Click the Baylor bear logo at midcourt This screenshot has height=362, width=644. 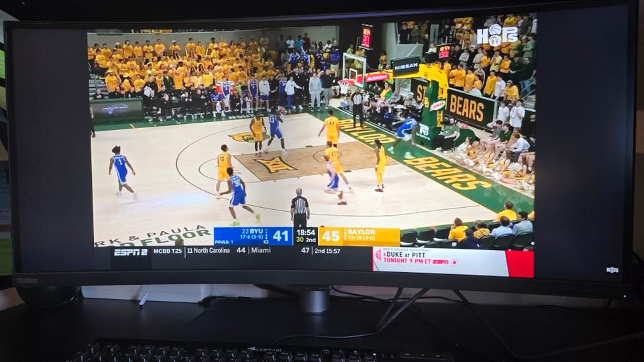[246, 137]
